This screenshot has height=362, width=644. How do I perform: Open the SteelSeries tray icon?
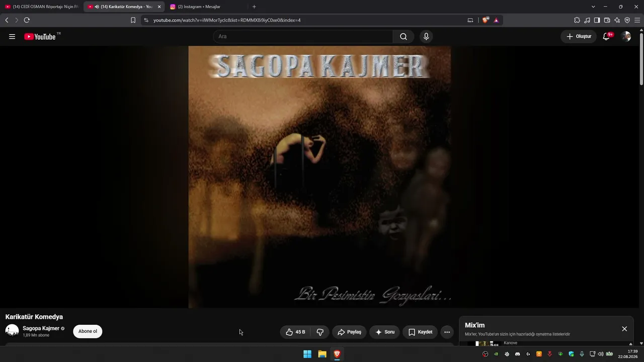(x=507, y=354)
